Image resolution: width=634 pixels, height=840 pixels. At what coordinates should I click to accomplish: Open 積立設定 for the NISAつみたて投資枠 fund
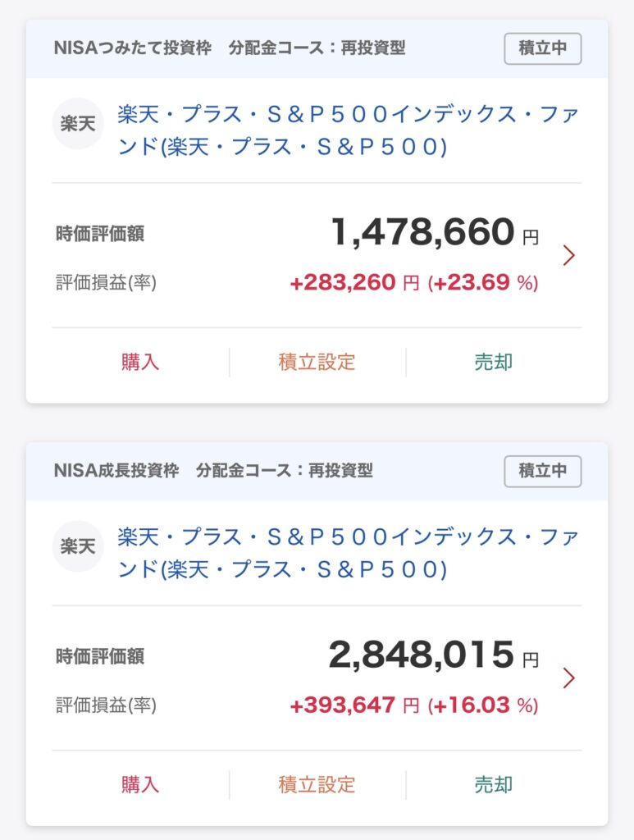coord(317,362)
